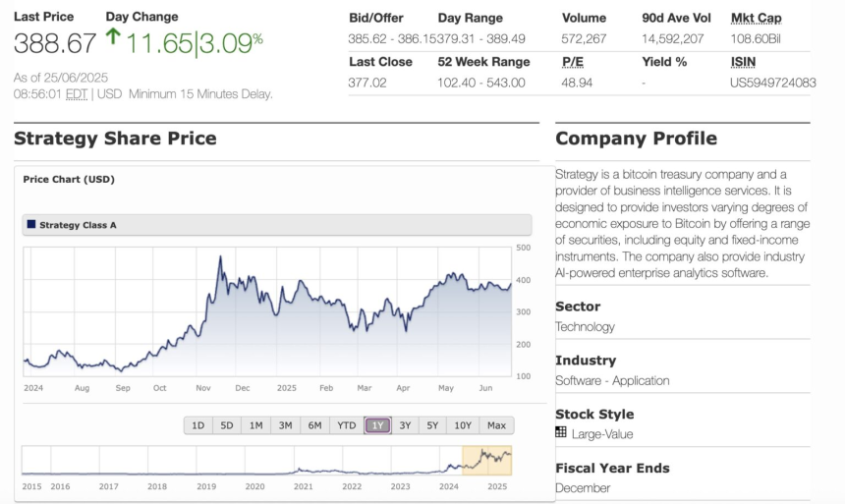Click the November peak on the price chart
Screen dimensions: 845x504
(x=220, y=257)
